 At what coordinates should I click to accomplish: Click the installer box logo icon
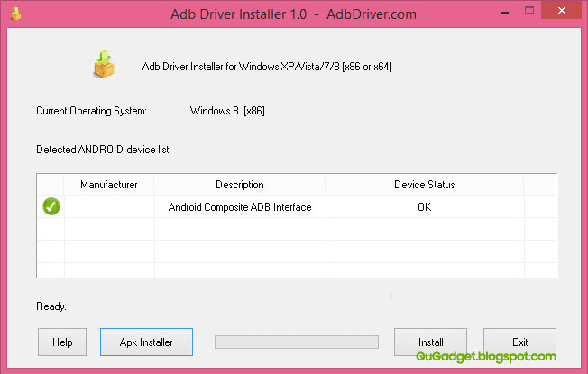coord(104,65)
